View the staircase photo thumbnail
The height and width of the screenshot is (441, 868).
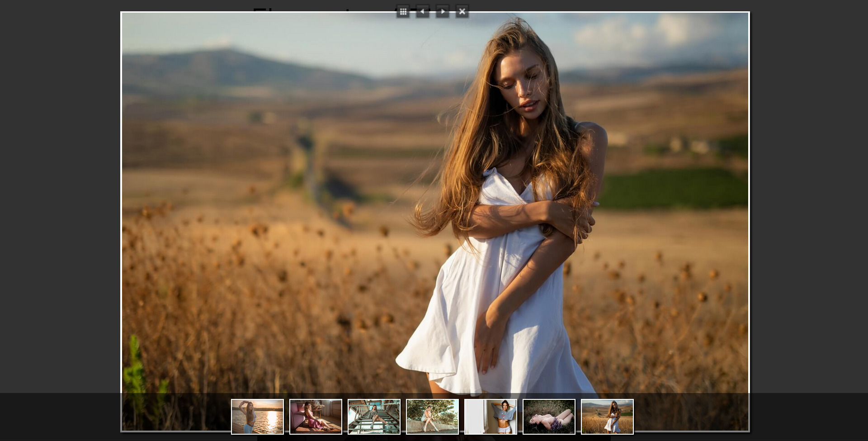point(374,417)
